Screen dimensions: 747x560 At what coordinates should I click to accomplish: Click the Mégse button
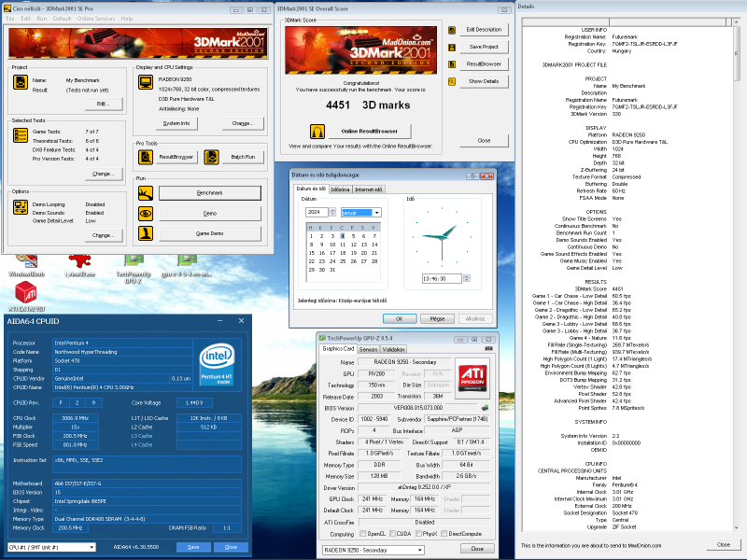pyautogui.click(x=437, y=318)
